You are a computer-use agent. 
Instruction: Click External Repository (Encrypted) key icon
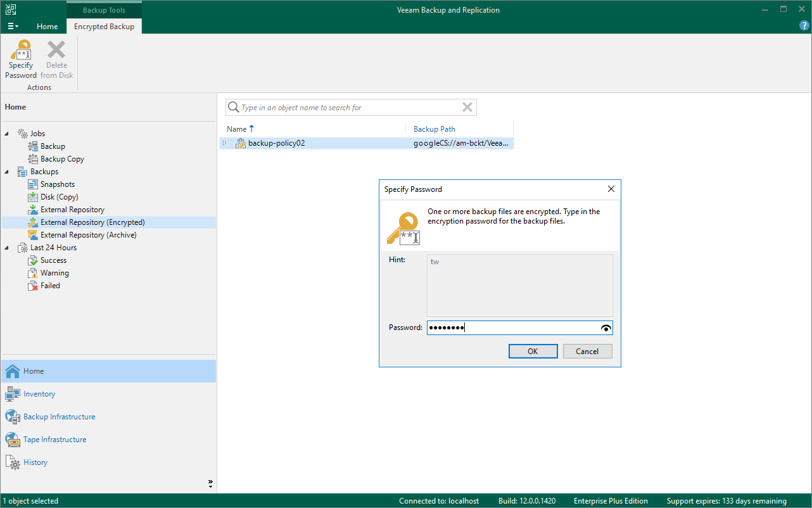pos(33,222)
